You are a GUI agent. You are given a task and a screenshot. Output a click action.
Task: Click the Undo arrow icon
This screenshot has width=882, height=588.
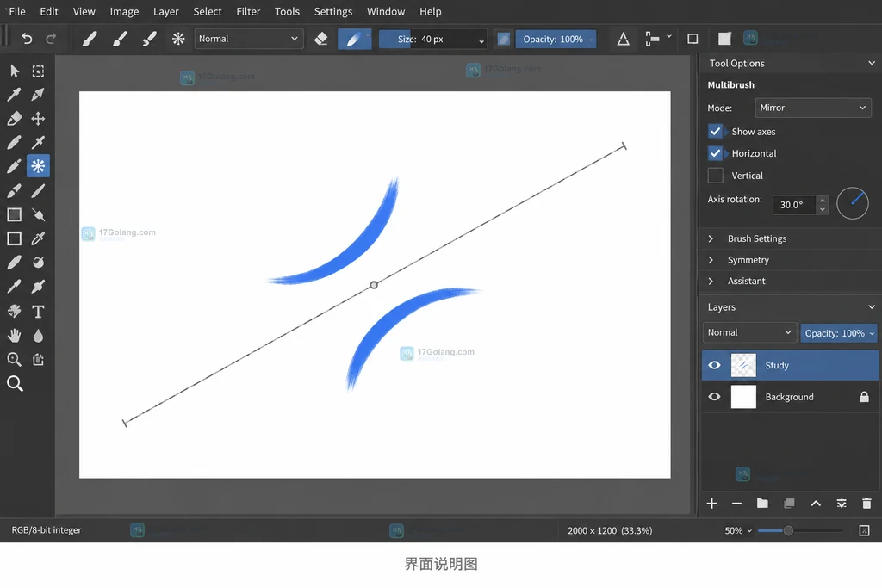click(x=26, y=39)
